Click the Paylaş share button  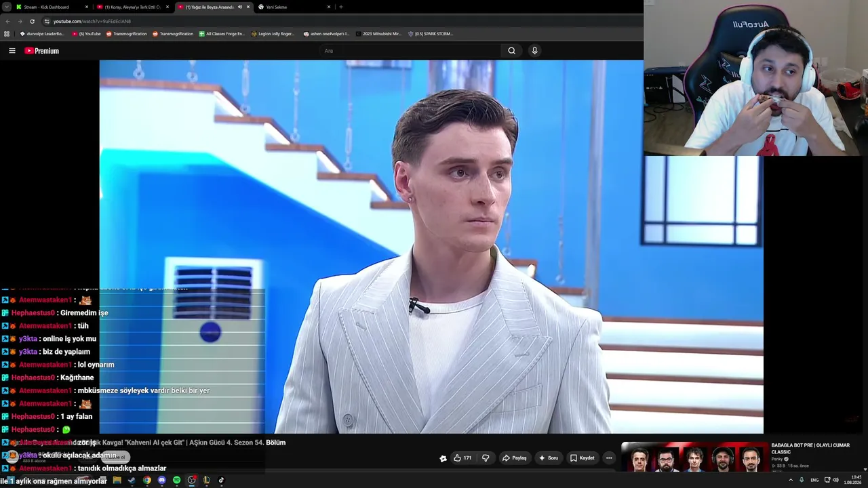coord(515,458)
